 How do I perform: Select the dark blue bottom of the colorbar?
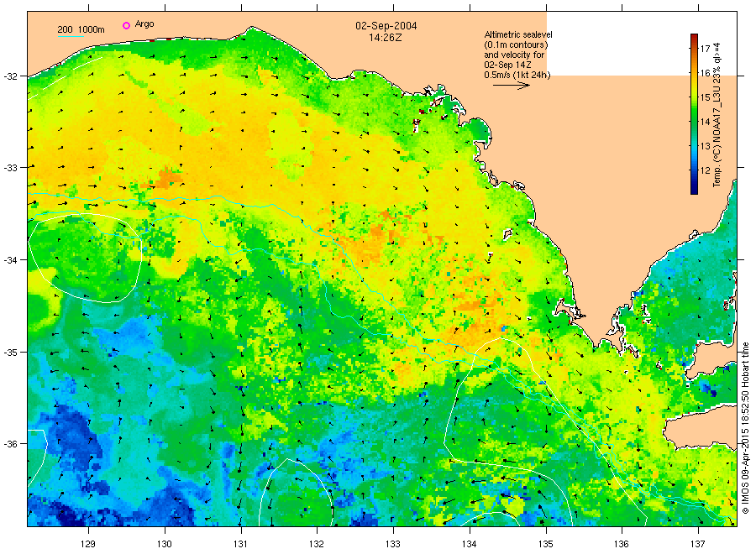coord(694,190)
